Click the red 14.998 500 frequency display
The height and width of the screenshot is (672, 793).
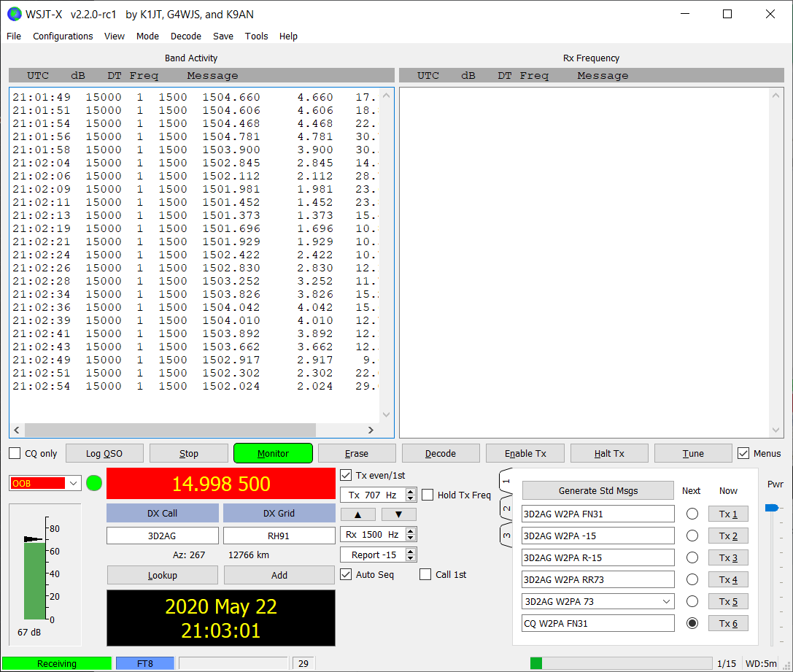tap(221, 484)
